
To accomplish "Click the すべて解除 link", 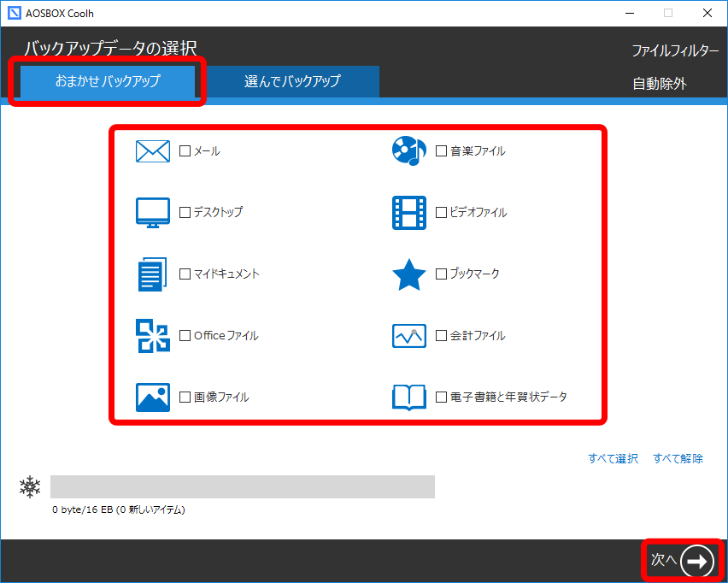I will coord(678,459).
